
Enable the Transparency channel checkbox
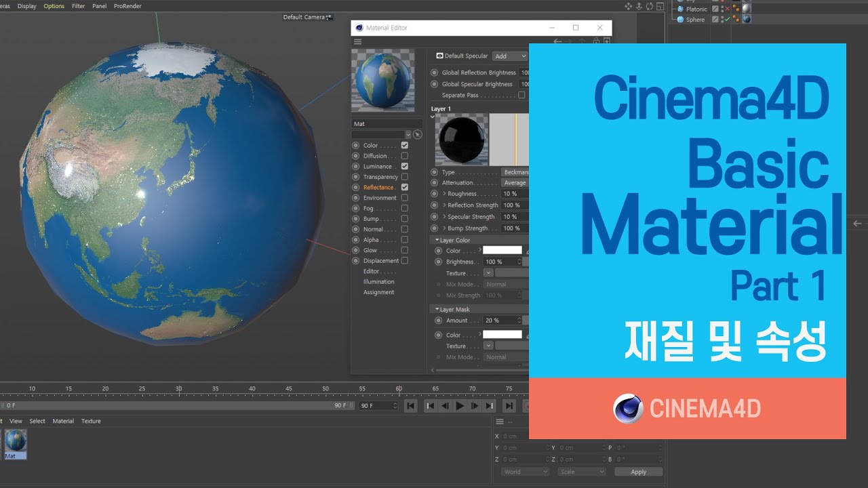tap(405, 177)
